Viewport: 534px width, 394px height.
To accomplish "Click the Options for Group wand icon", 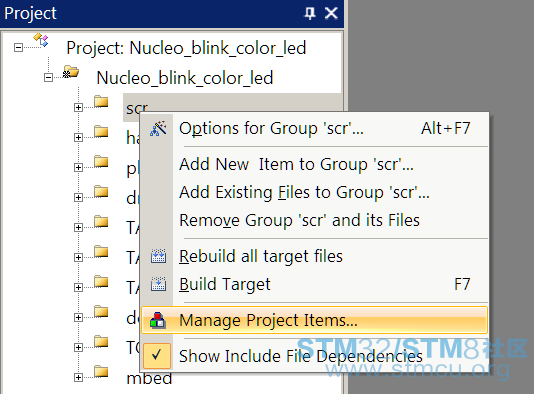I will (x=158, y=128).
